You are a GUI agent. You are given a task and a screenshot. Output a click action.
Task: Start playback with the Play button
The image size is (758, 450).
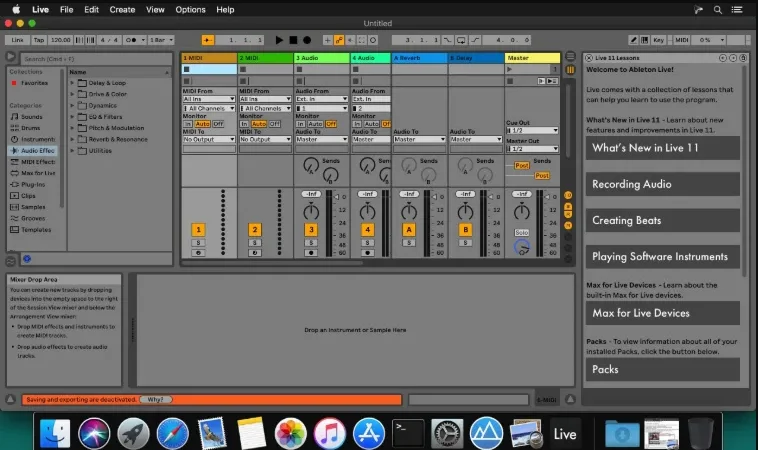pos(279,40)
